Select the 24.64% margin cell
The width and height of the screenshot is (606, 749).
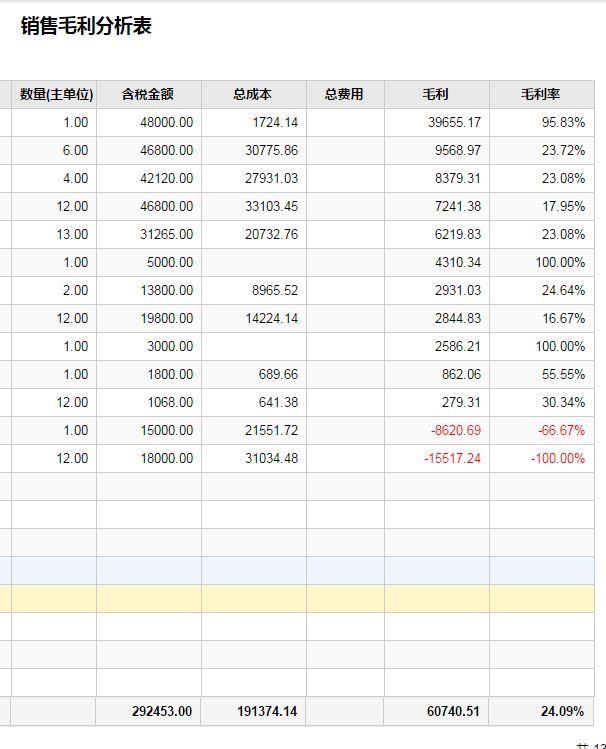click(x=542, y=290)
